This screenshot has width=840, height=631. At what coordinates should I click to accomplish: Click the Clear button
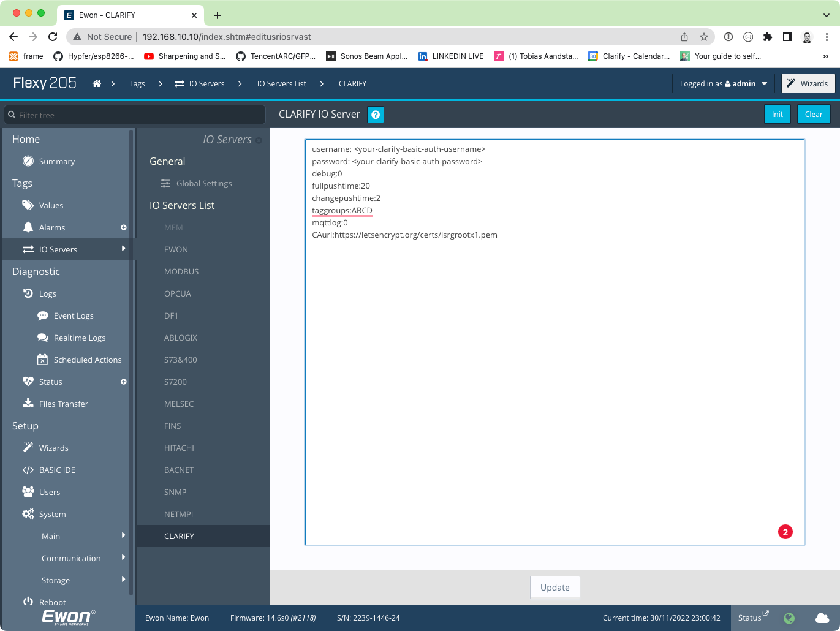pos(814,115)
